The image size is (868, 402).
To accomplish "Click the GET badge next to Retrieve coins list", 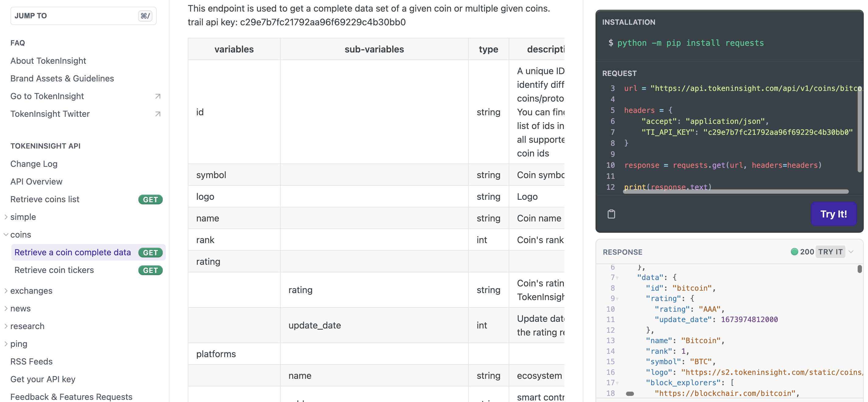I will 150,200.
